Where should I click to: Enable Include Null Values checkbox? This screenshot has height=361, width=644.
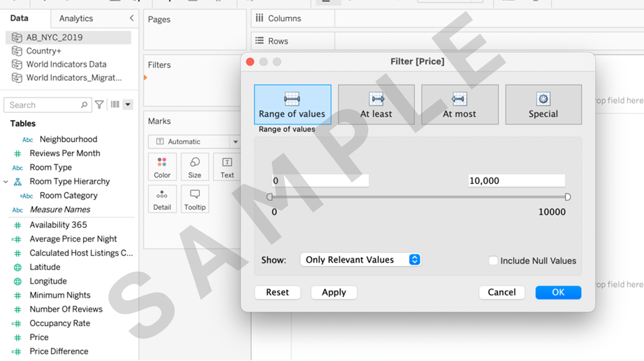click(493, 260)
